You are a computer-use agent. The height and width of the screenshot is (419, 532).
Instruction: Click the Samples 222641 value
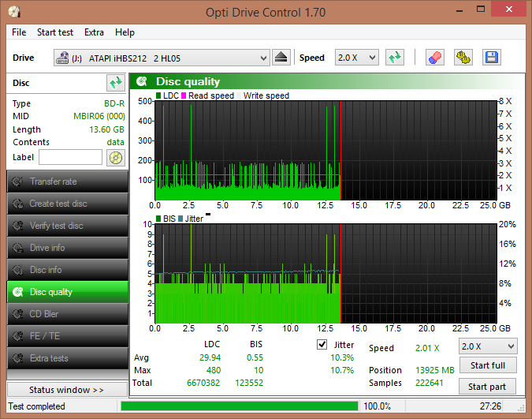click(430, 383)
